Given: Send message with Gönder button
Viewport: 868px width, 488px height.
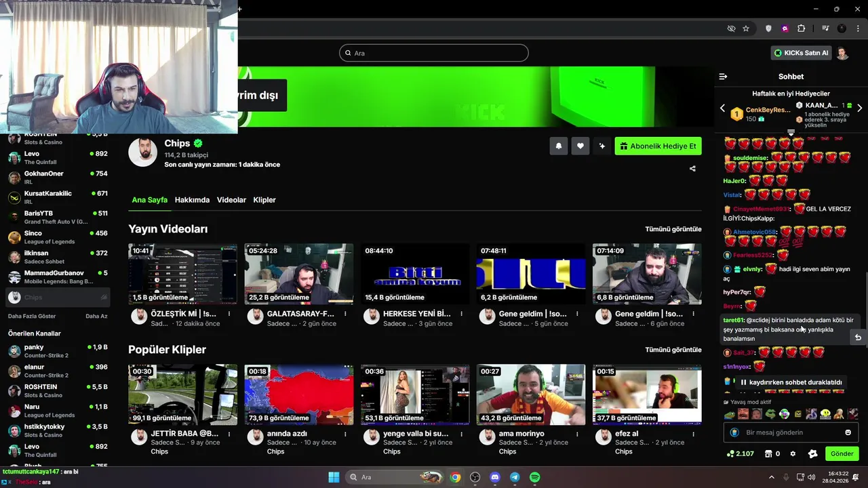Looking at the screenshot, I should click(x=842, y=453).
